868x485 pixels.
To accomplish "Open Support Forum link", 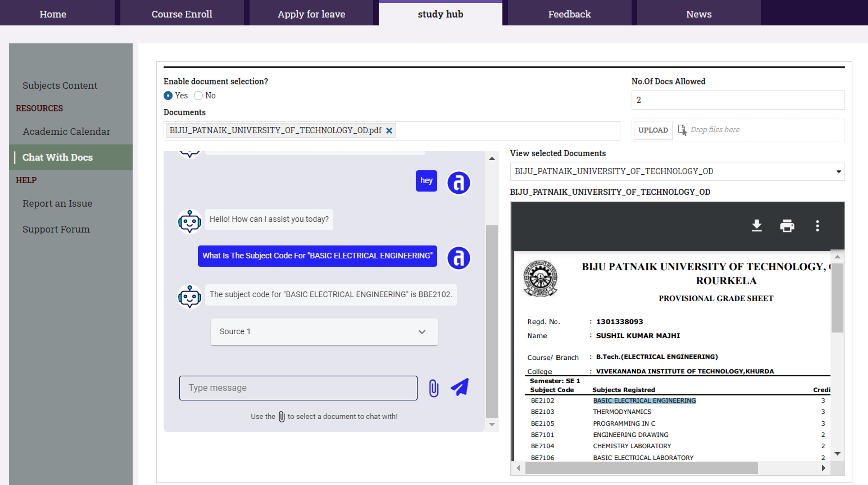I will click(56, 229).
